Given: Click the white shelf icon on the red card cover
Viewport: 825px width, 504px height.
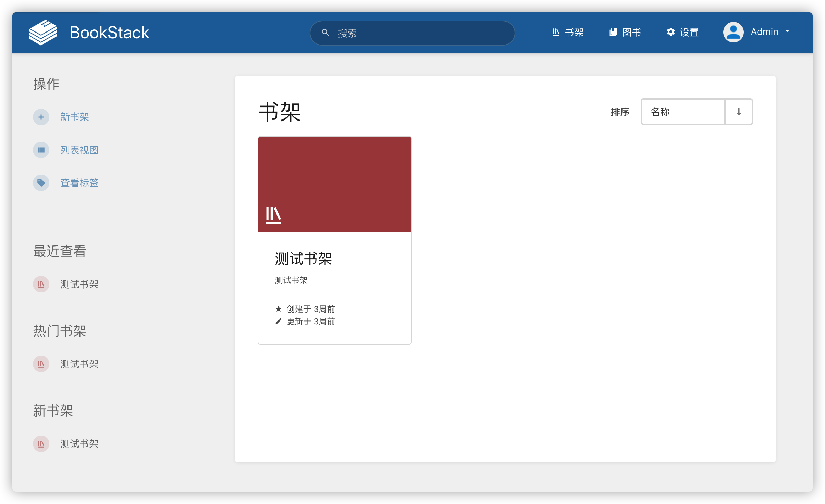Looking at the screenshot, I should pos(273,215).
